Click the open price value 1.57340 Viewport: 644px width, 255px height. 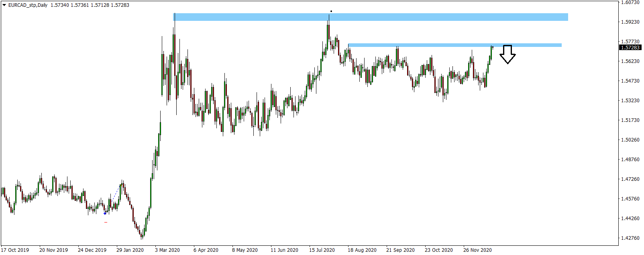click(59, 5)
